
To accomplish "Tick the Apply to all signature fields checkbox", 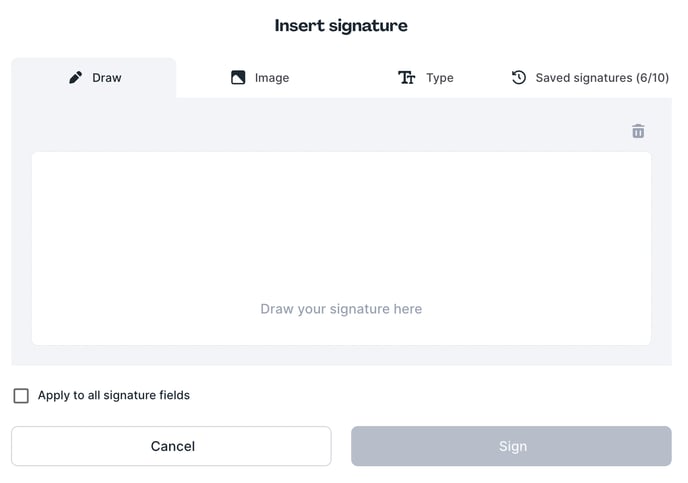I will 21,396.
